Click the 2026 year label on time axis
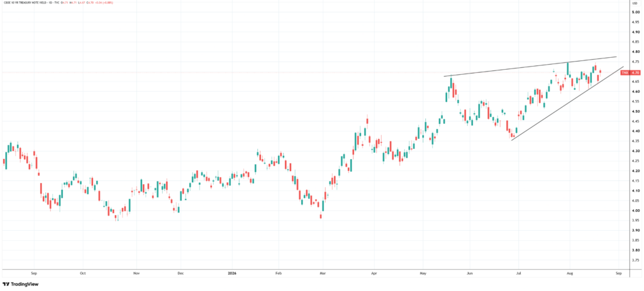644x291 pixels. 231,273
